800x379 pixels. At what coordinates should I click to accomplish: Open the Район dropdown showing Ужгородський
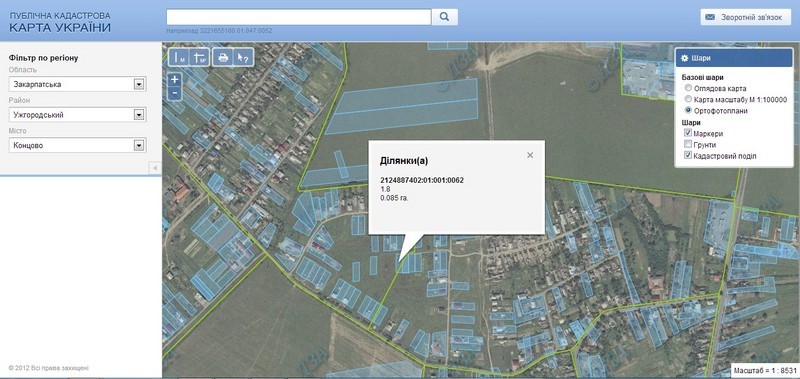tap(78, 115)
